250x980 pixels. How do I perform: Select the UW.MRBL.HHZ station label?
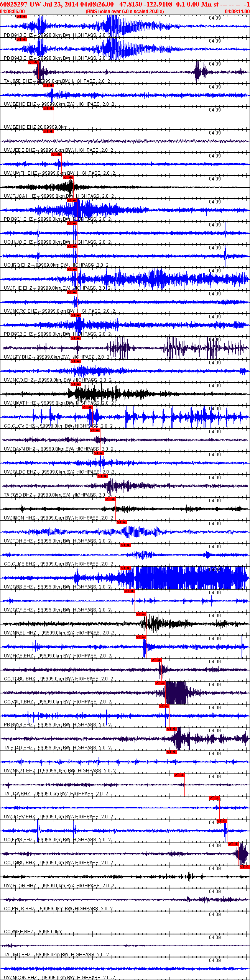point(59,633)
